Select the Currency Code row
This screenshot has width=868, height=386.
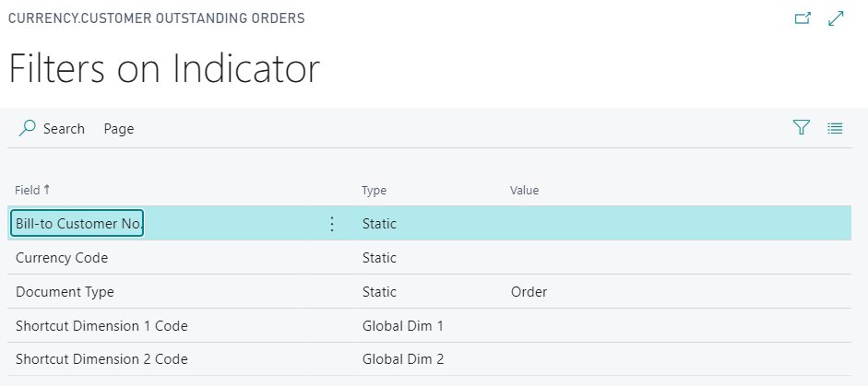click(x=430, y=258)
